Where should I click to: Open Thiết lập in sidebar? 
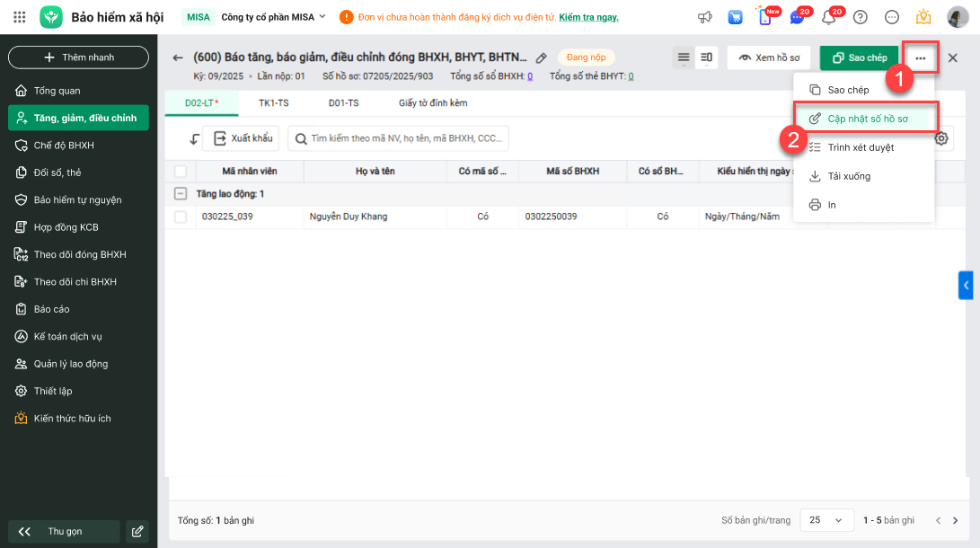(x=78, y=391)
